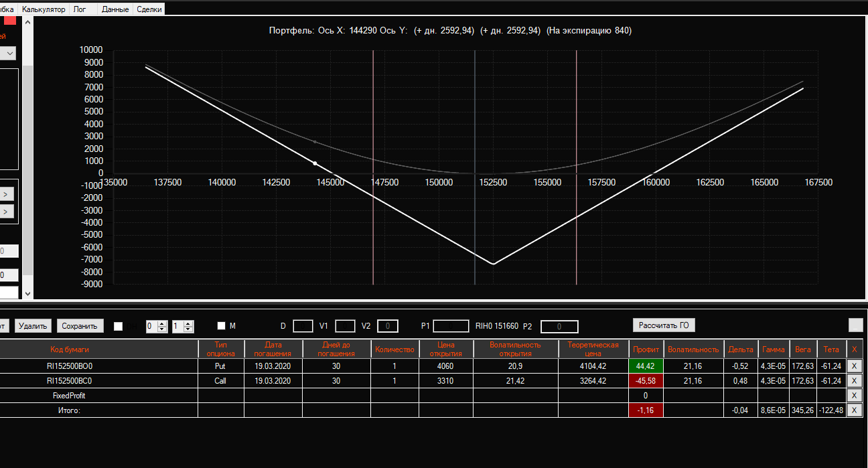Click the Рассчитать ГО button
The width and height of the screenshot is (868, 468).
point(664,325)
